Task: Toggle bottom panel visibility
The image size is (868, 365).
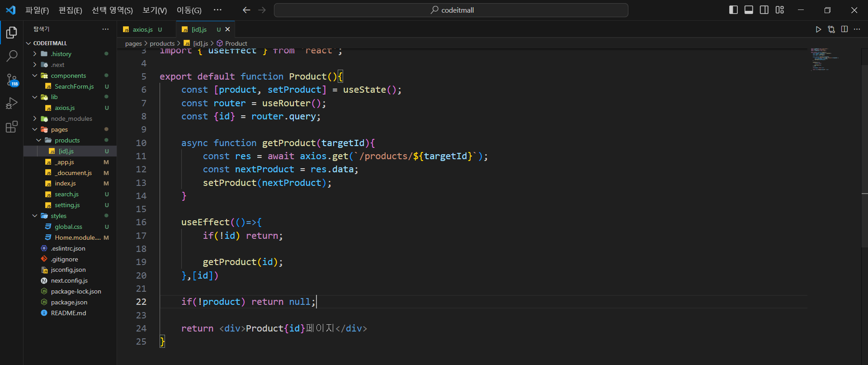Action: pos(749,10)
